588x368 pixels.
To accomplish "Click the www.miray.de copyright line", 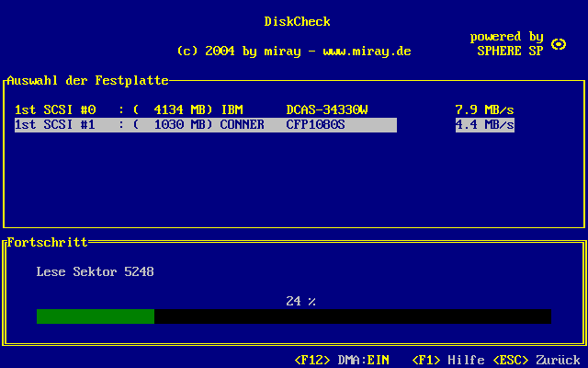I will (x=294, y=52).
